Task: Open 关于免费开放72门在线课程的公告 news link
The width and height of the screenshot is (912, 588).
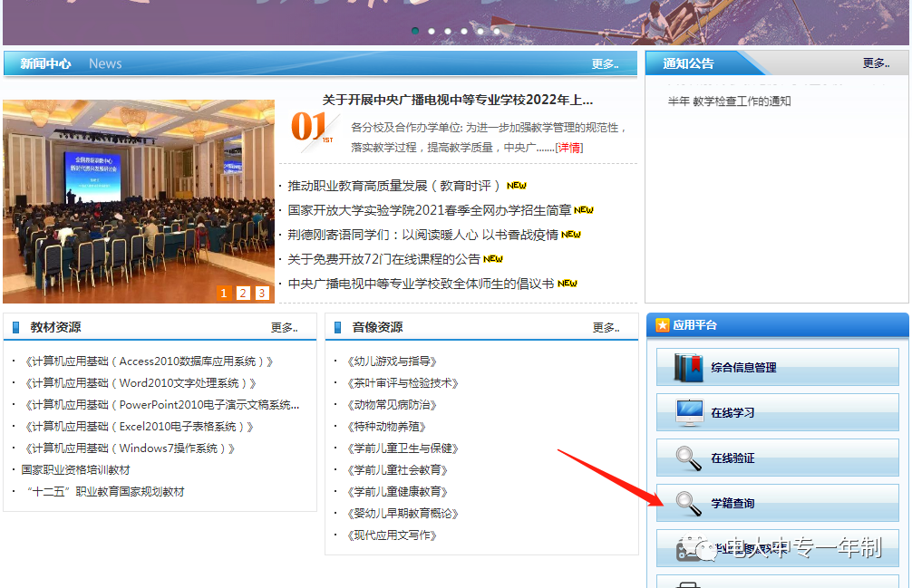Action: [383, 259]
